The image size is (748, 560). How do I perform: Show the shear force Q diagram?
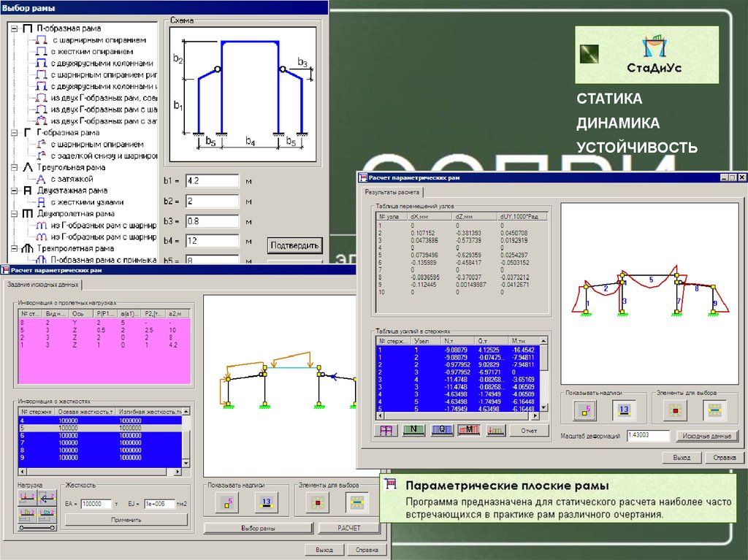coord(440,431)
